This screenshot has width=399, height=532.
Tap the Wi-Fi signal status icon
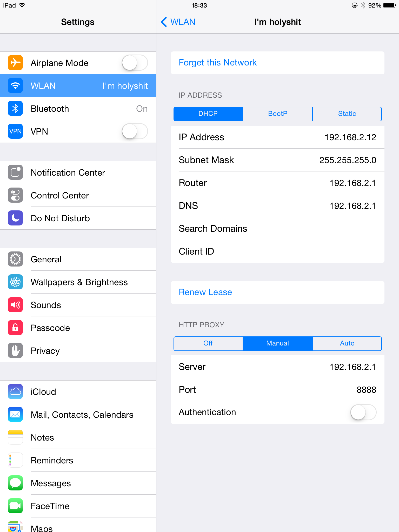pyautogui.click(x=22, y=5)
